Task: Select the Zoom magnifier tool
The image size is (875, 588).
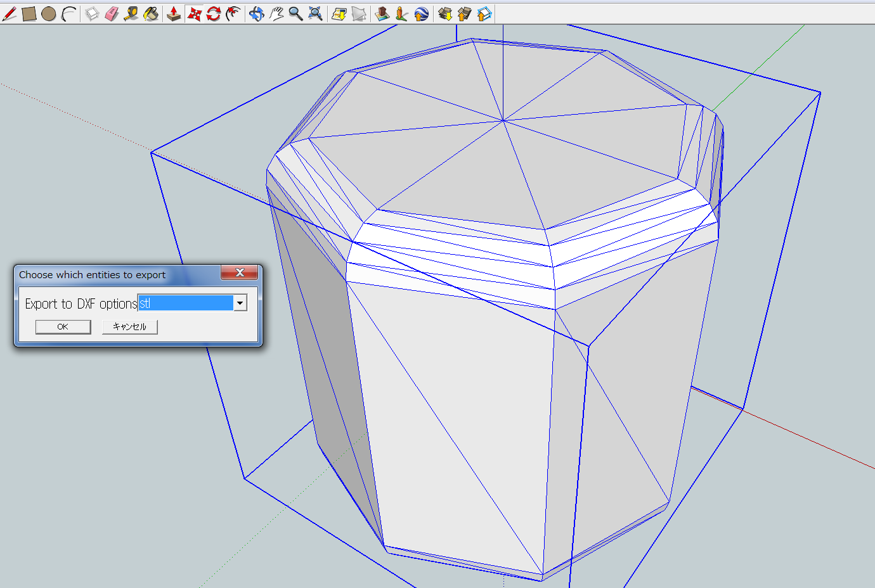Action: pyautogui.click(x=295, y=13)
